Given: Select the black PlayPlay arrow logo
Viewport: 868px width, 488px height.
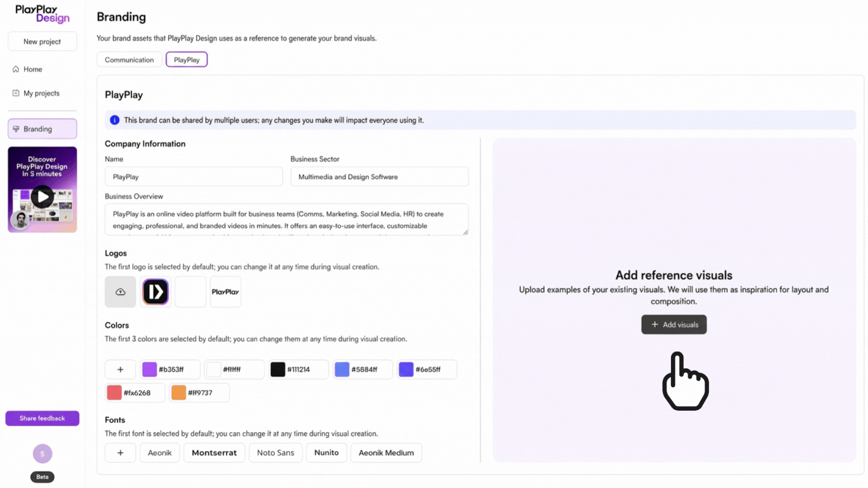Looking at the screenshot, I should coord(156,292).
